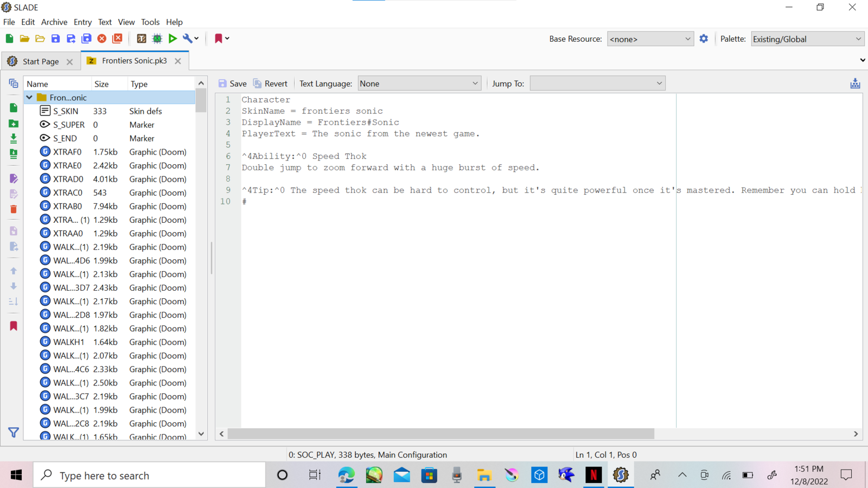
Task: Open the Archive menu
Action: tap(54, 22)
